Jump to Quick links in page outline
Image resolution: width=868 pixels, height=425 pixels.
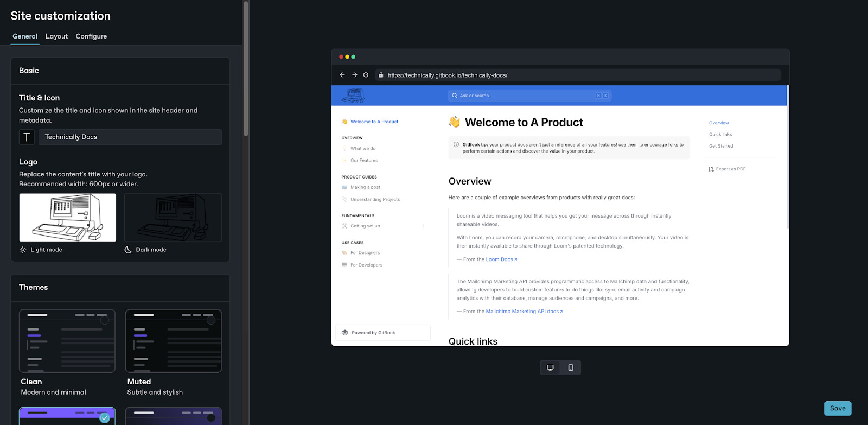(720, 135)
